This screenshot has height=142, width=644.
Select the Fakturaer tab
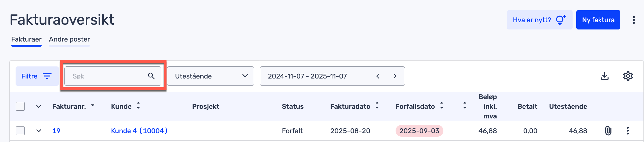pos(26,39)
